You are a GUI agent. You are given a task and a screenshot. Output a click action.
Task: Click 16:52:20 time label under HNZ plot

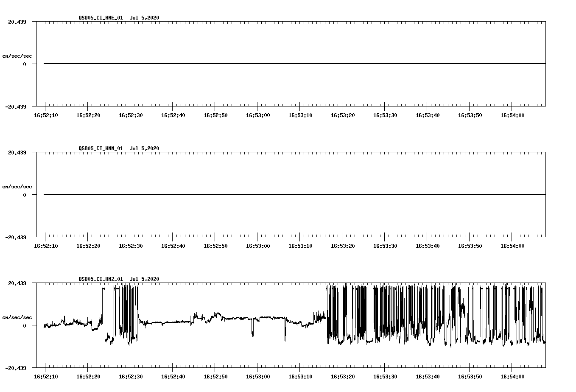click(88, 376)
